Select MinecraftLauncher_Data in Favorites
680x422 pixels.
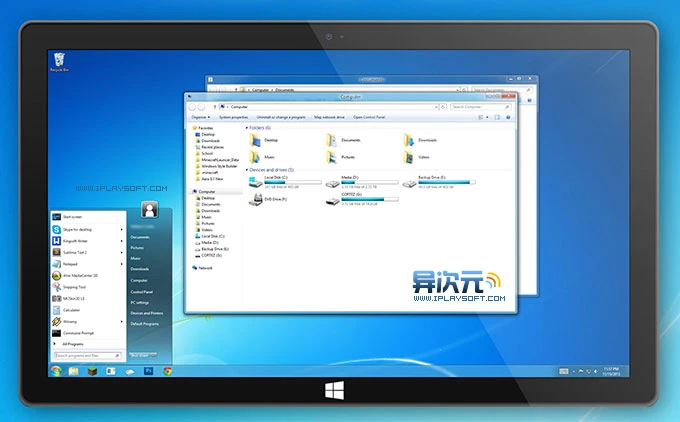pyautogui.click(x=217, y=160)
